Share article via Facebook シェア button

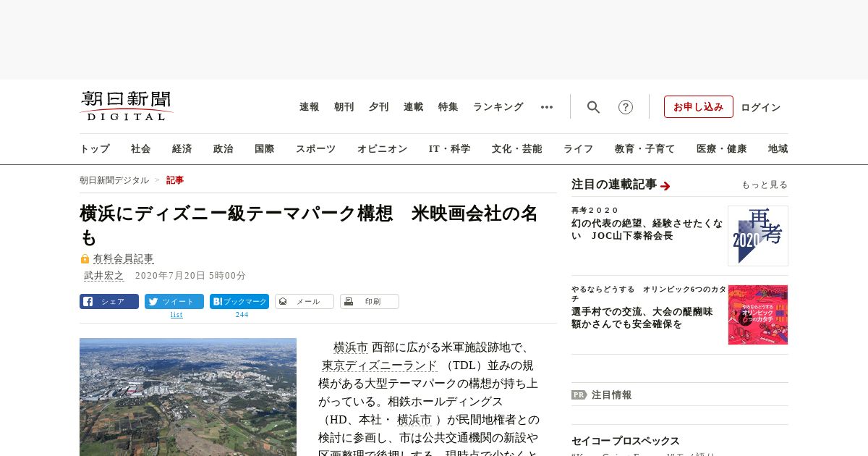tap(109, 302)
